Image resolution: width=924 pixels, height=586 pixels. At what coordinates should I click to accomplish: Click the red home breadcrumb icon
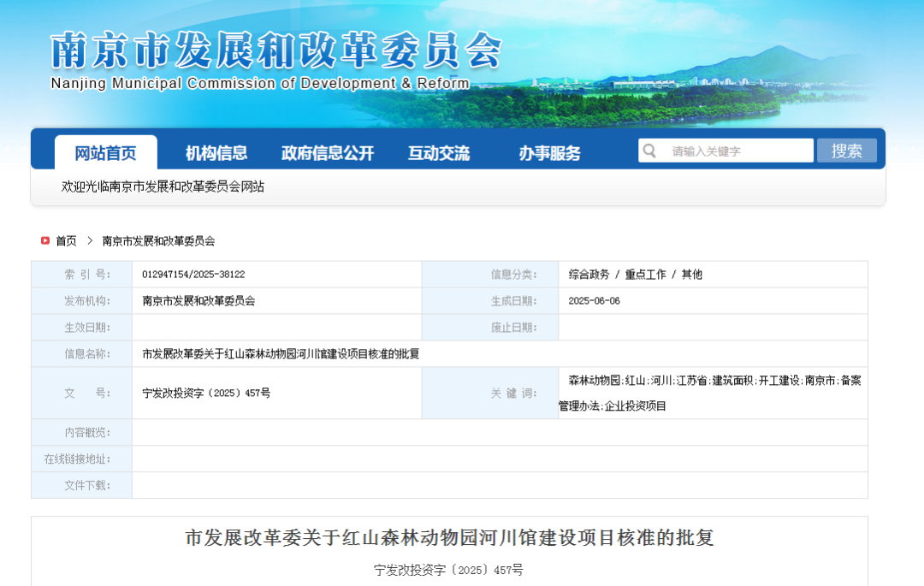point(44,240)
